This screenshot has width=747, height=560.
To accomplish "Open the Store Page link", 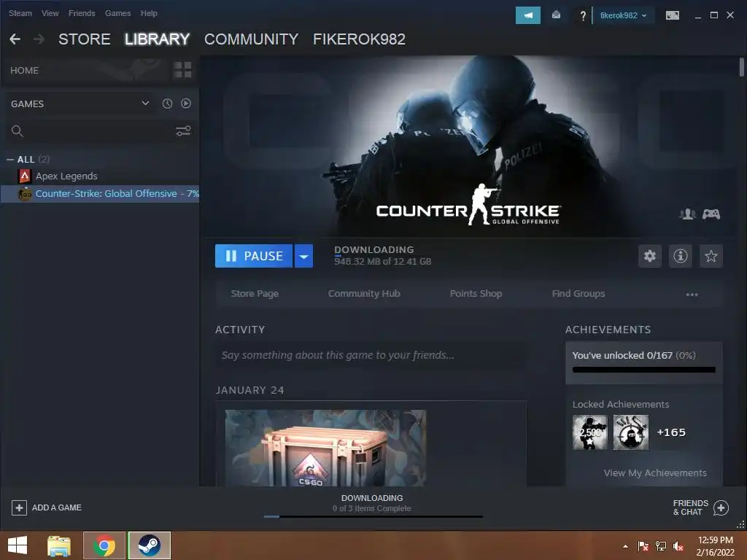I will coord(255,294).
